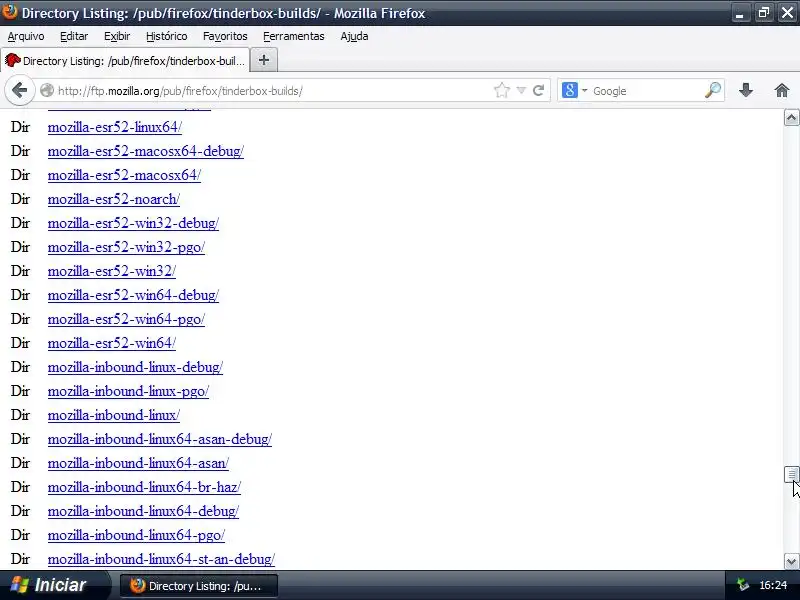This screenshot has width=800, height=600.
Task: Open the Editar menu
Action: (74, 36)
